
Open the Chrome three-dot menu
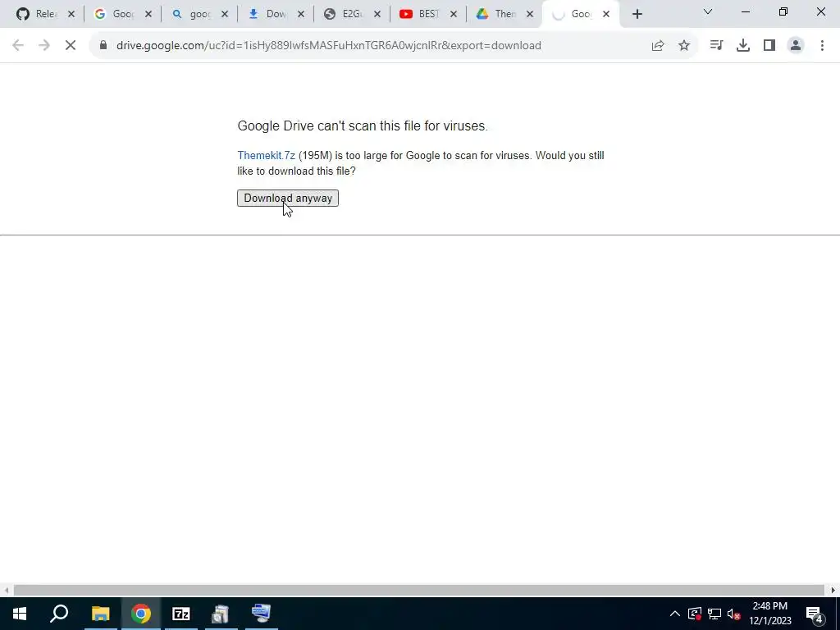click(x=822, y=46)
